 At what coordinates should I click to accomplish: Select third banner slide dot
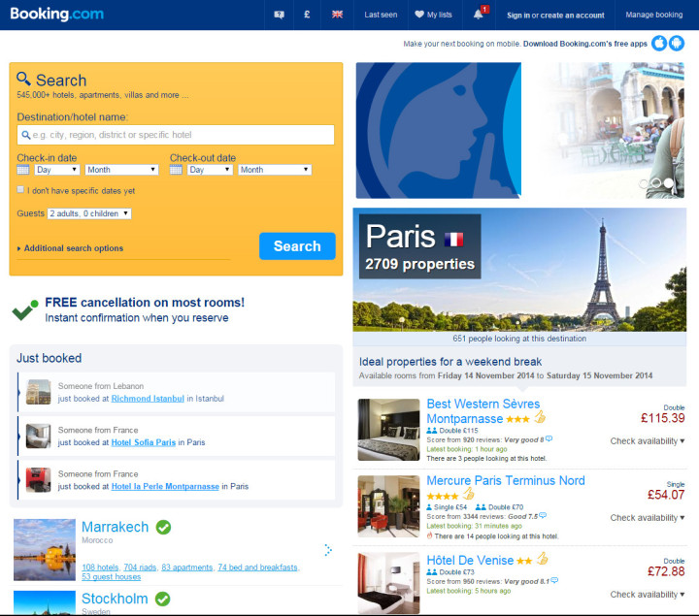[x=668, y=183]
